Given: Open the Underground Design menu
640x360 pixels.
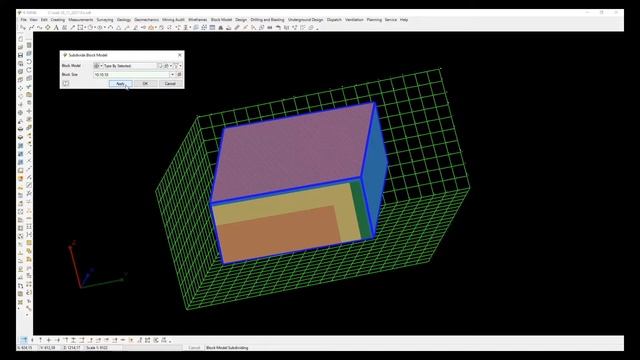Looking at the screenshot, I should pyautogui.click(x=305, y=20).
